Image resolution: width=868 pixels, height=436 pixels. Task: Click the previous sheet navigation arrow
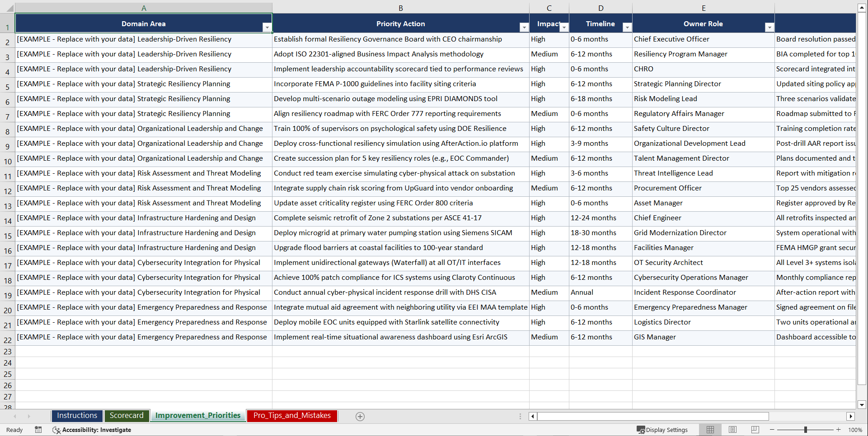point(16,416)
